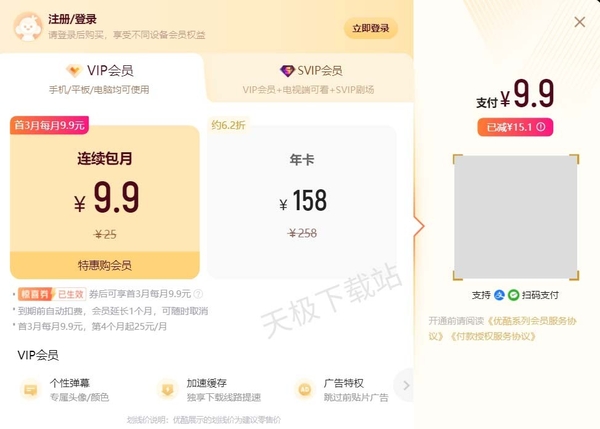Click the 加速缓存 download icon
This screenshot has width=600, height=429.
point(167,390)
